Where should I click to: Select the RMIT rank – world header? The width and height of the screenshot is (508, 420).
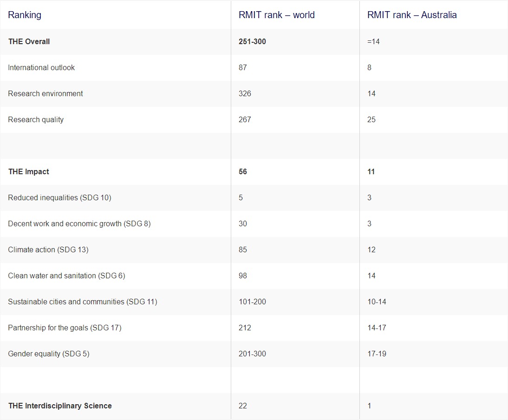point(276,15)
